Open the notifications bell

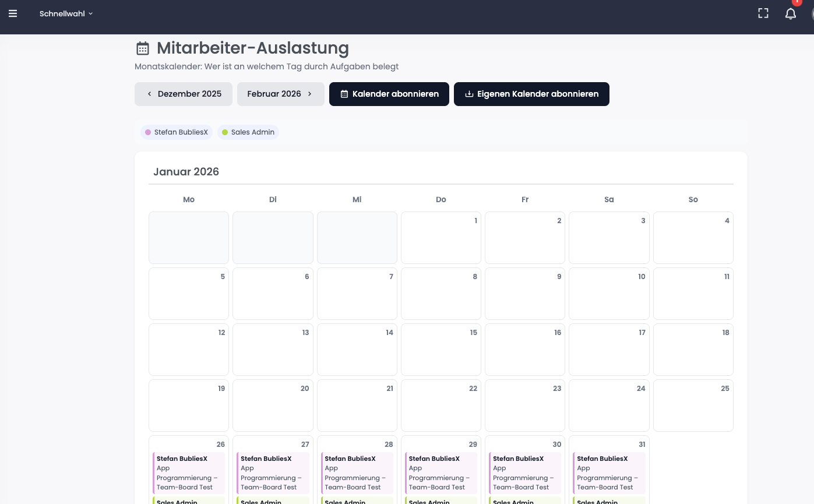(x=790, y=14)
